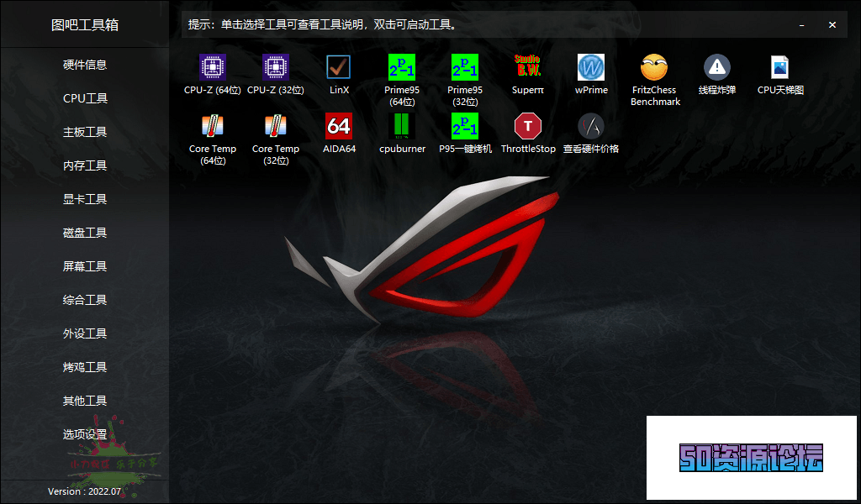Image resolution: width=861 pixels, height=504 pixels.
Task: Open the 显卡工具 sidebar category
Action: tap(85, 199)
